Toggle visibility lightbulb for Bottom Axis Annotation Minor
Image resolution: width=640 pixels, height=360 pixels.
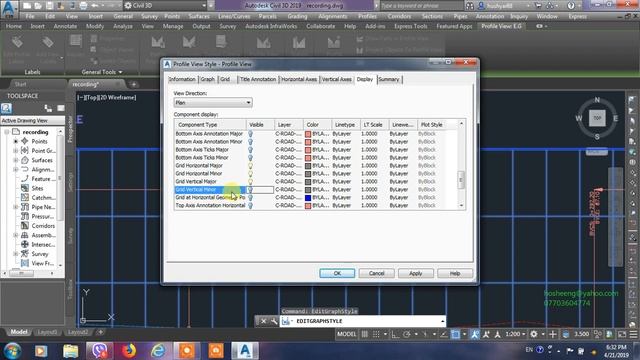(x=250, y=142)
